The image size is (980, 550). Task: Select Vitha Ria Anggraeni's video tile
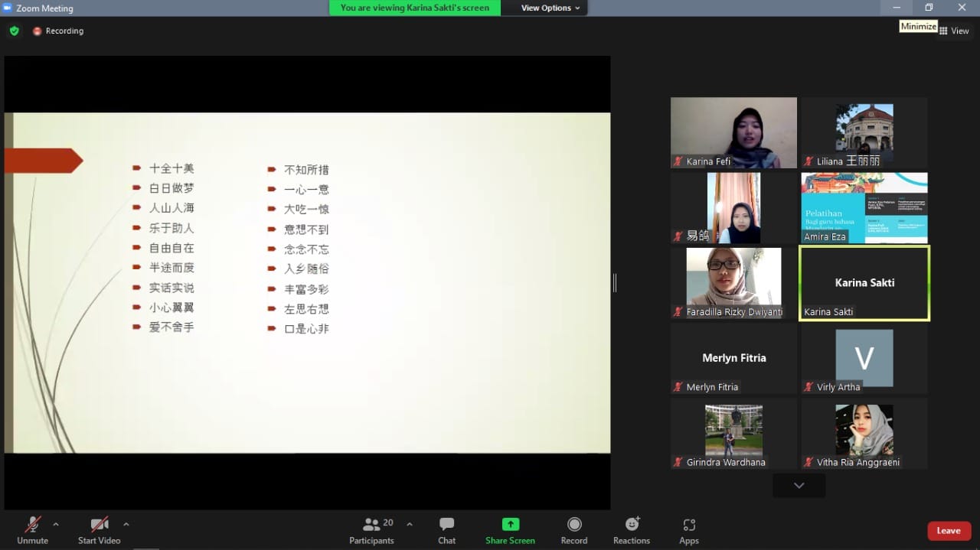pos(864,433)
